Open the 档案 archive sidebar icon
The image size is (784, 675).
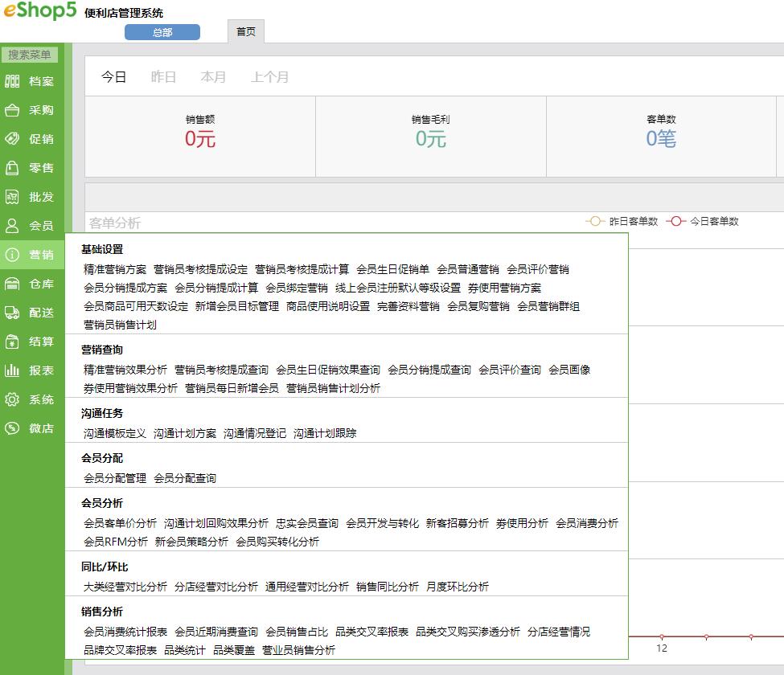click(12, 81)
